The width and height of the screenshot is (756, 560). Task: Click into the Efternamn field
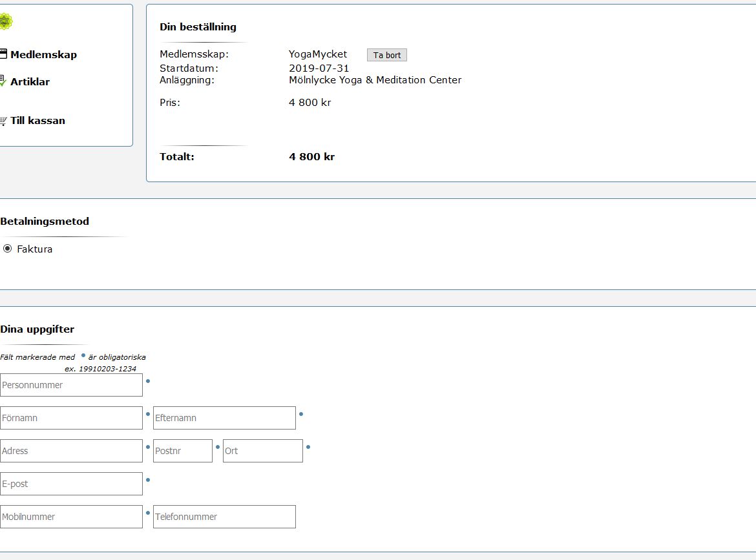[x=224, y=418]
